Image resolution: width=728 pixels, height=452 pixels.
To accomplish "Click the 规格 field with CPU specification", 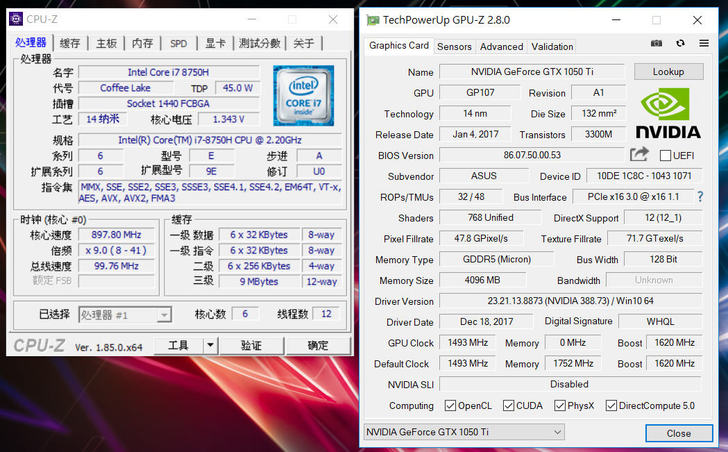I will point(210,140).
